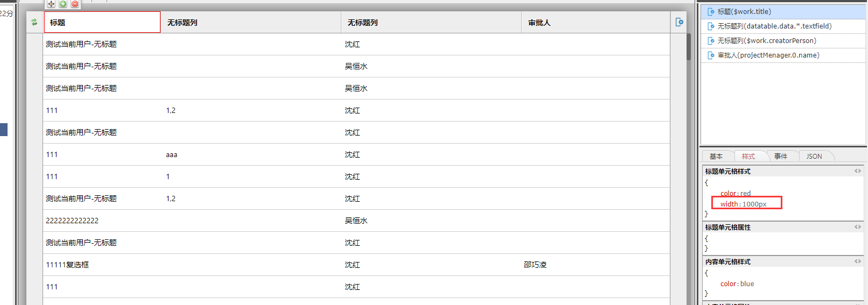The height and width of the screenshot is (305, 868).
Task: Click the code toggle icon for 标题单元格样式
Action: 857,171
